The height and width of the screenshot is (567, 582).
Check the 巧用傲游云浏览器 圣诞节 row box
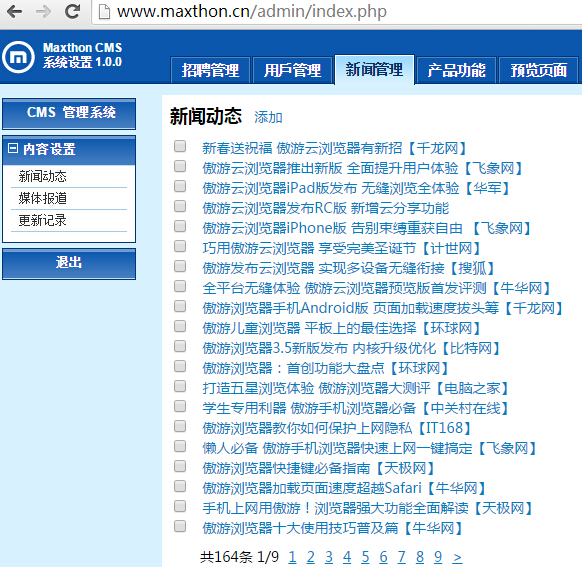[180, 246]
